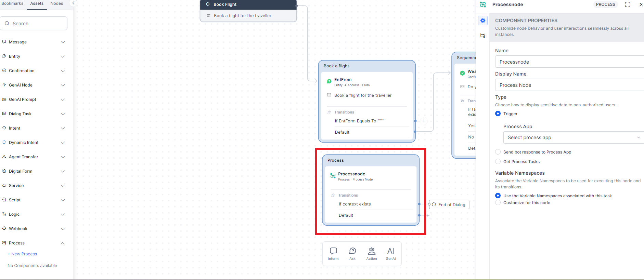This screenshot has height=280, width=644.
Task: Open the connections icon below the gear
Action: [482, 36]
